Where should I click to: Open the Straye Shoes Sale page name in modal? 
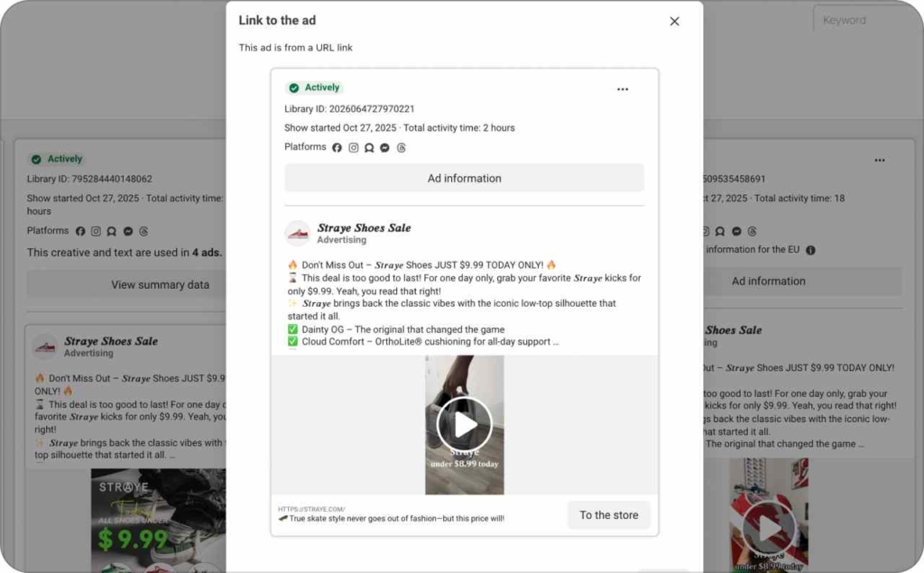coord(364,228)
